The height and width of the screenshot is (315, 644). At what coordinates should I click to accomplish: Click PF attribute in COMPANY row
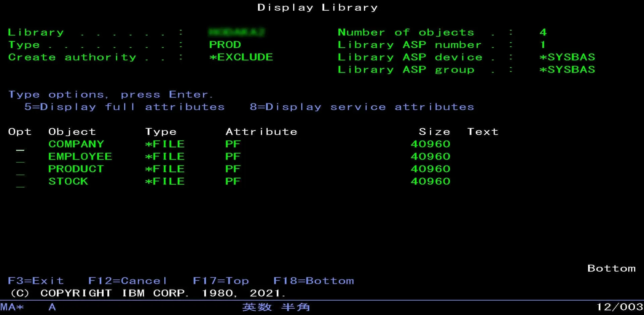point(233,144)
